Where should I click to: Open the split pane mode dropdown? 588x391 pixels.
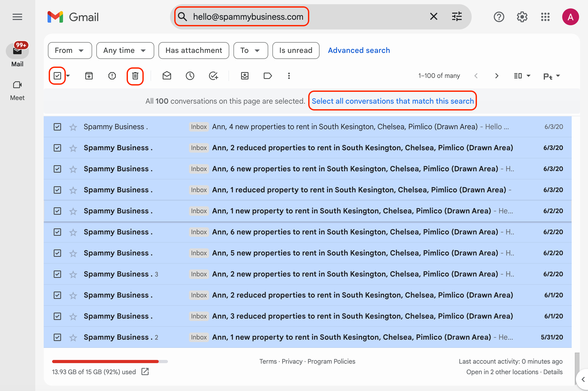[522, 76]
